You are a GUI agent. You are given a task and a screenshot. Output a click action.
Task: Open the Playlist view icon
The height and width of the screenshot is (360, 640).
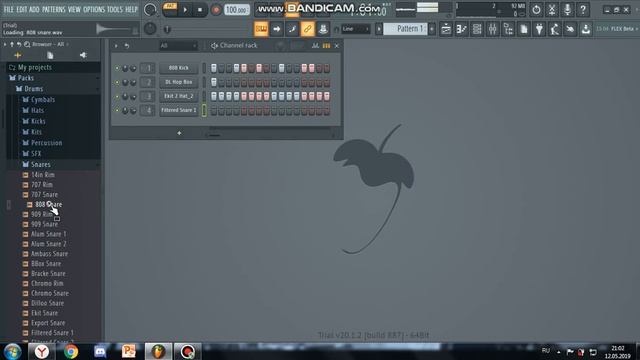click(446, 29)
